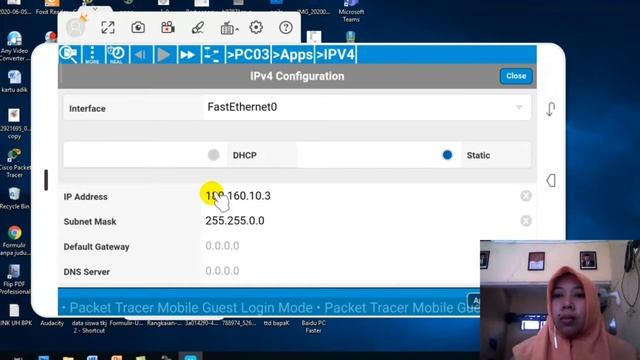Select the IPV4 breadcrumb
The image size is (640, 360).
pos(336,55)
